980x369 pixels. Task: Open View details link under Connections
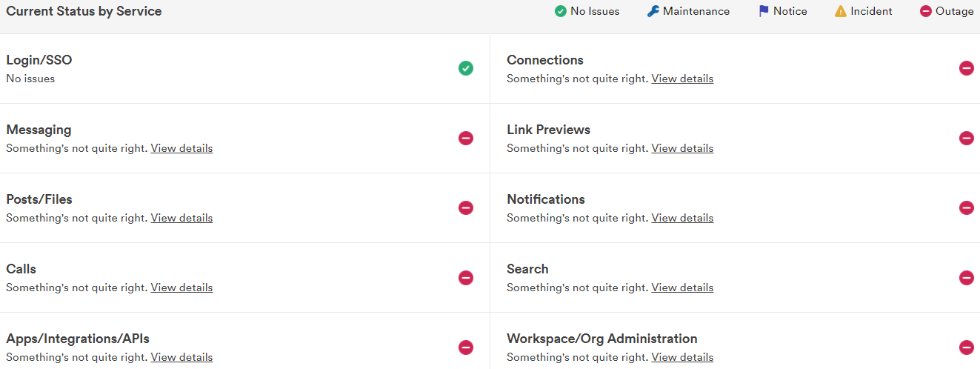point(682,79)
